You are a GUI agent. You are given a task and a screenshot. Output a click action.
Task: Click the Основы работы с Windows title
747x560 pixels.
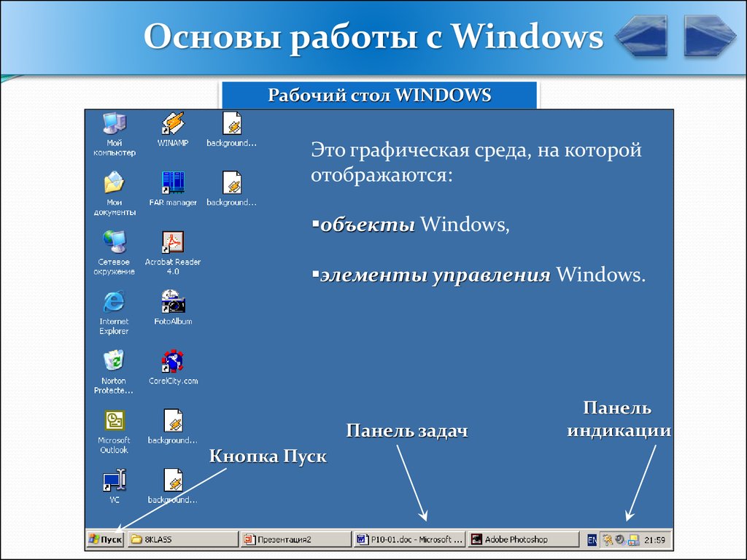click(x=373, y=36)
